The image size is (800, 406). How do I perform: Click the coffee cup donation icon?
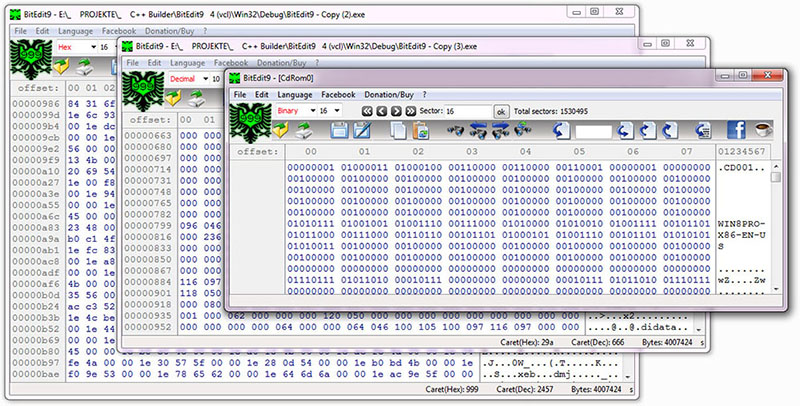pos(763,130)
